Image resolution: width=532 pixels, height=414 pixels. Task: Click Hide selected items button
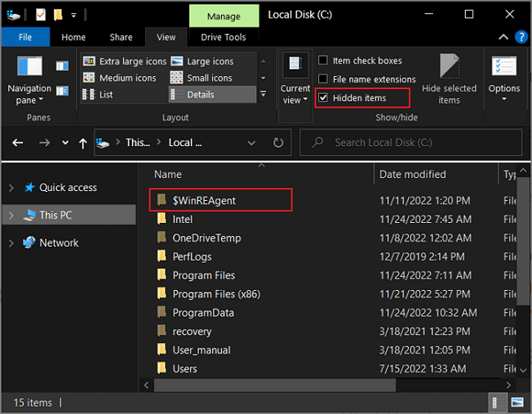450,78
